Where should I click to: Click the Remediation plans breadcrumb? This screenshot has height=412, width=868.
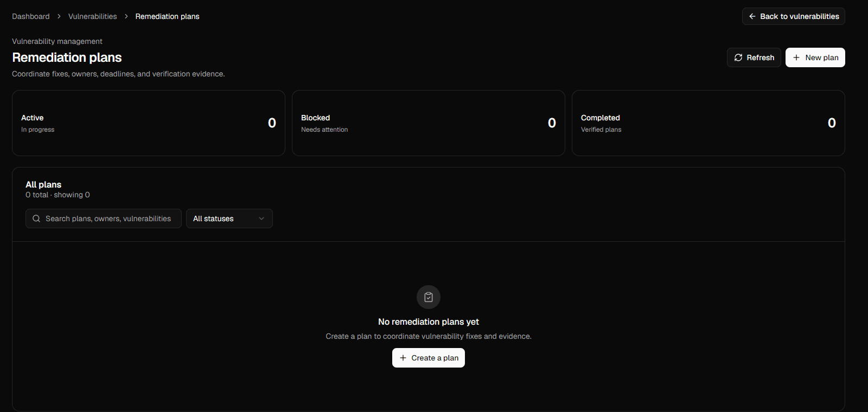tap(167, 16)
